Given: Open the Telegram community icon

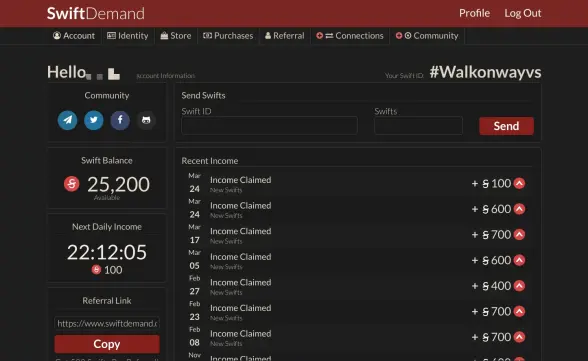Looking at the screenshot, I should [x=68, y=120].
